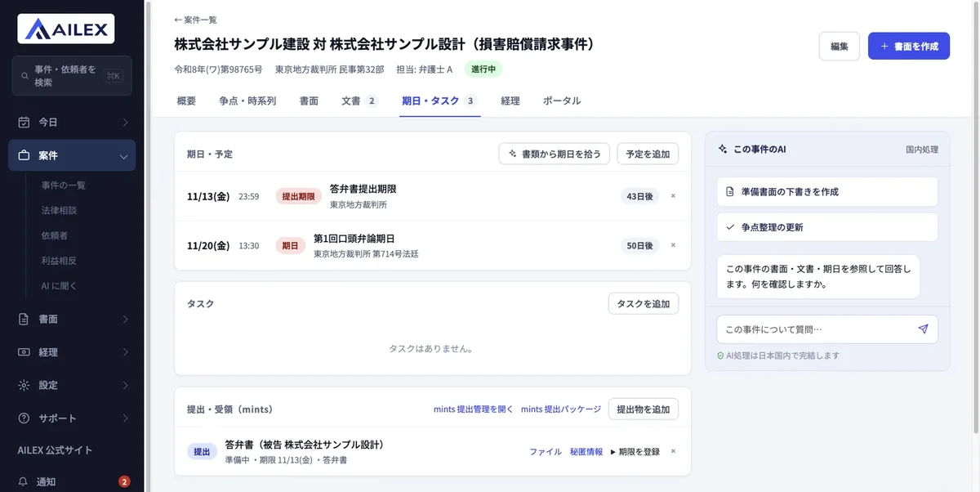Click the 秘匿情報 link
Image resolution: width=980 pixels, height=492 pixels.
pos(586,452)
